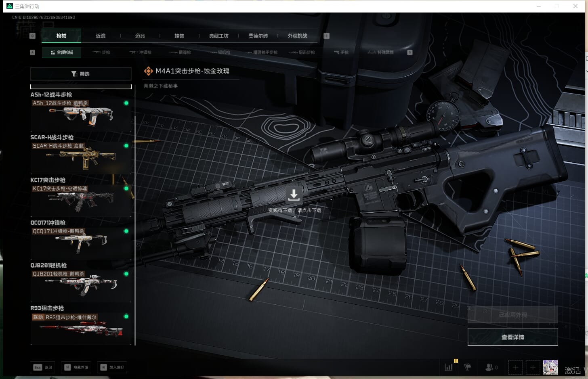Click the weapon list vertical scrollbar
588x379 pixels.
tap(135, 230)
